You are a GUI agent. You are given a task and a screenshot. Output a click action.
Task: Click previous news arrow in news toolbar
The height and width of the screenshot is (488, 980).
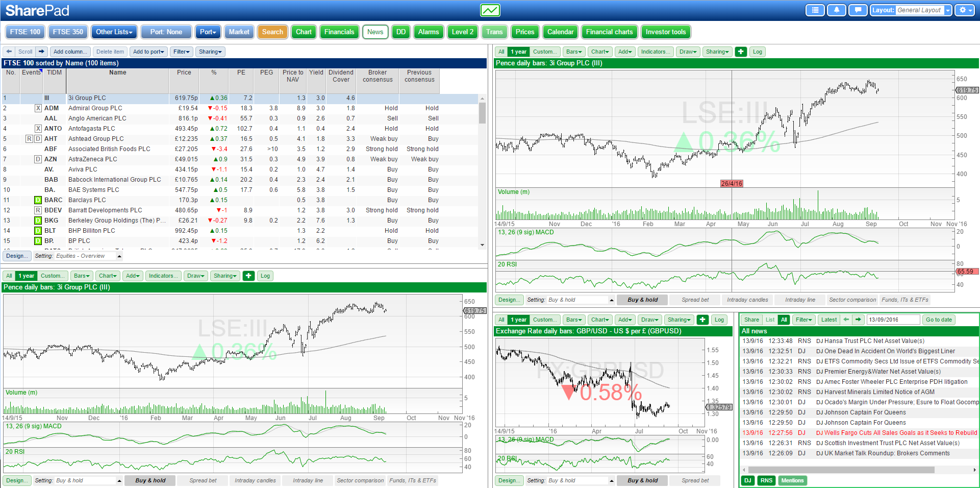pos(846,320)
